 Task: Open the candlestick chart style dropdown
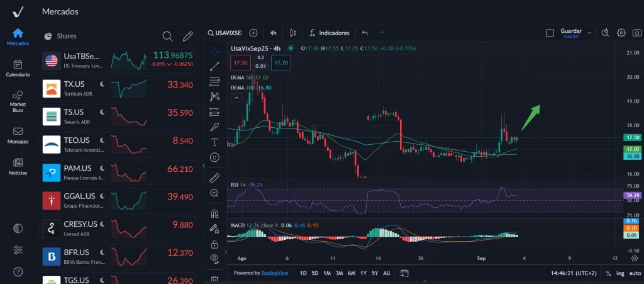[293, 33]
